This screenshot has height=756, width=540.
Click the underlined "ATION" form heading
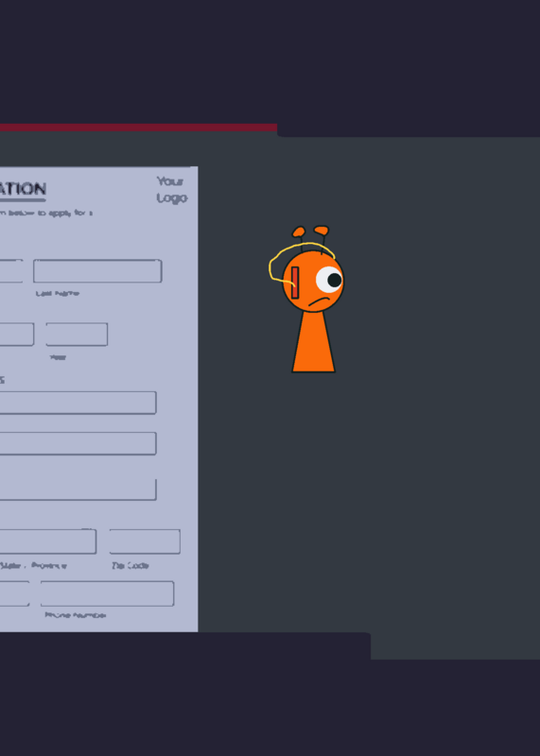pyautogui.click(x=23, y=190)
